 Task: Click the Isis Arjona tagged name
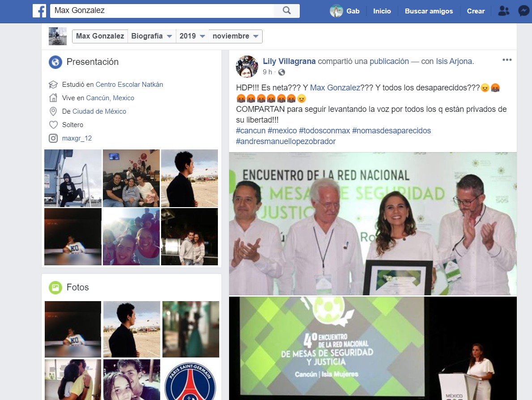click(x=454, y=61)
